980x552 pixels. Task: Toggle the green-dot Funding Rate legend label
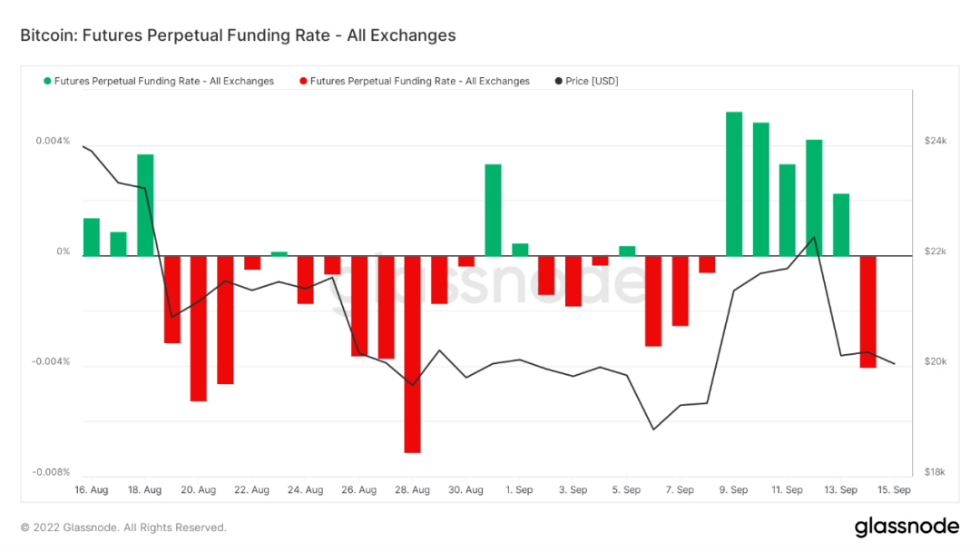[164, 82]
